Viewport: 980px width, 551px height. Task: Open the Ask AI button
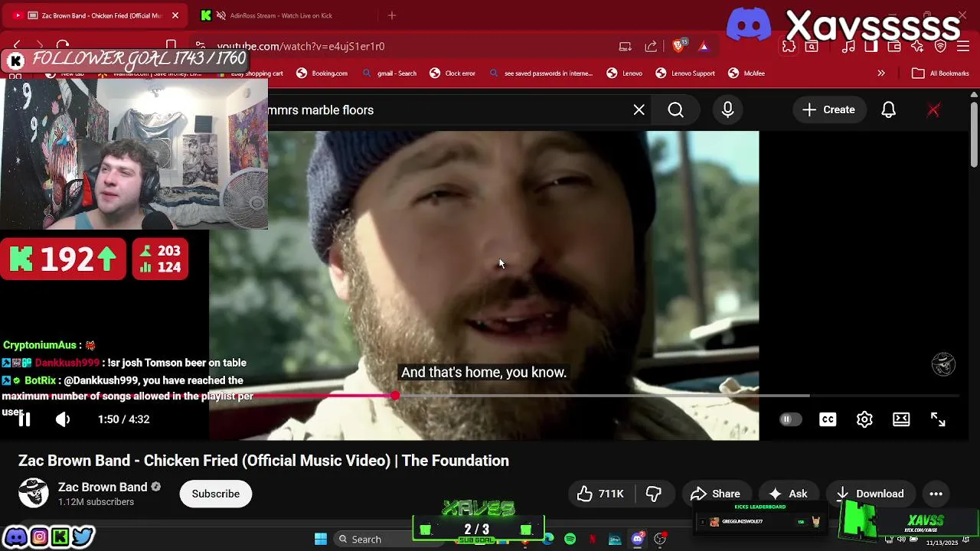coord(788,494)
